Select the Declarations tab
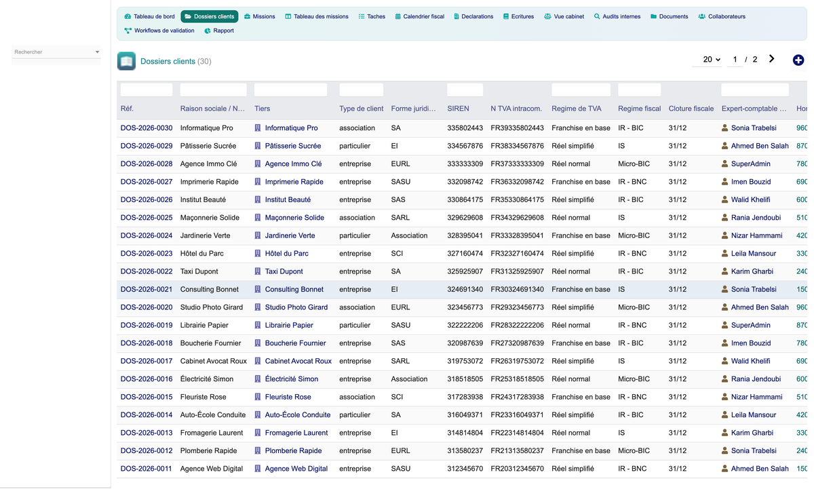 [473, 16]
